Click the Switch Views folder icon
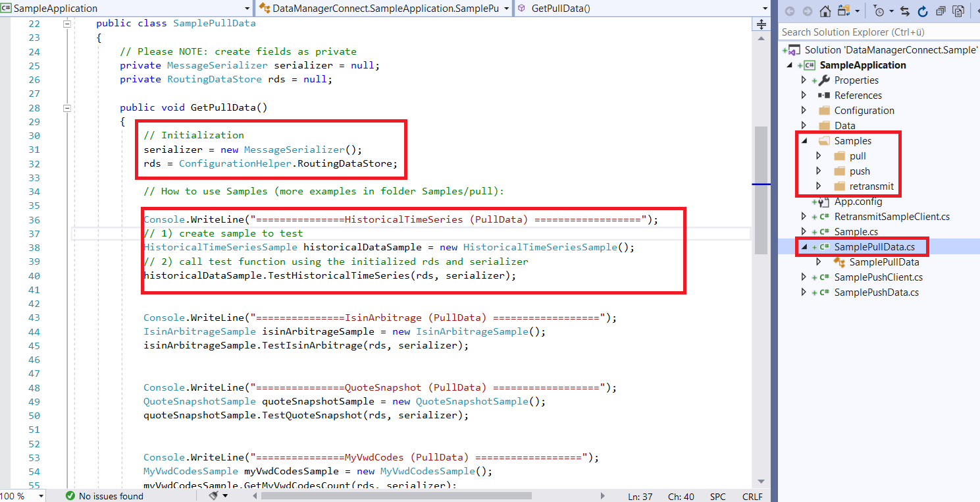 click(x=844, y=11)
